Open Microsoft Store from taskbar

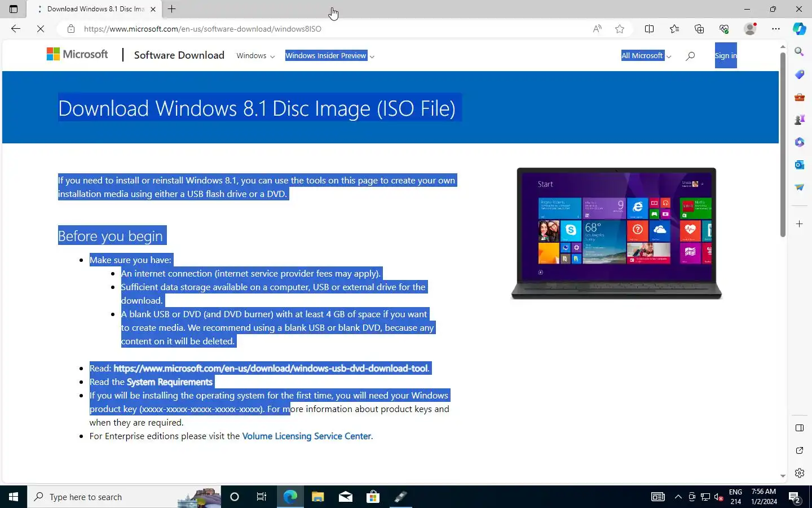click(x=373, y=497)
